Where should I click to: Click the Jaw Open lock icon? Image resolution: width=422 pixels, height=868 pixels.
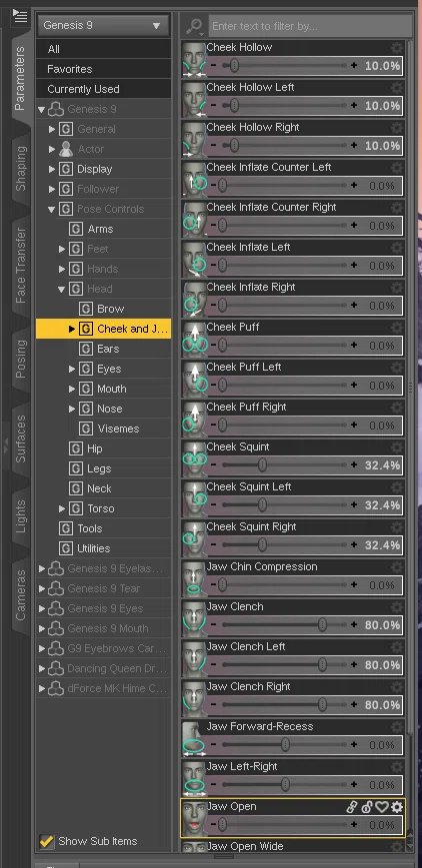pos(367,807)
